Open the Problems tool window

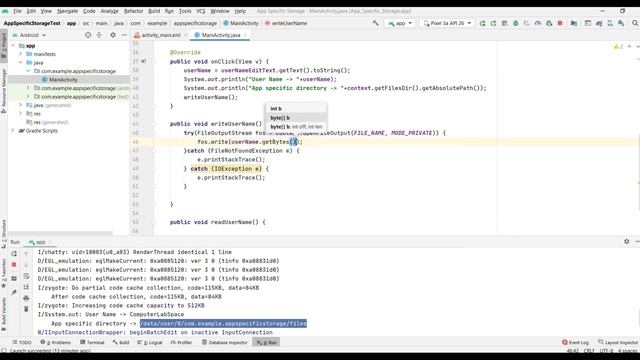pos(56,342)
